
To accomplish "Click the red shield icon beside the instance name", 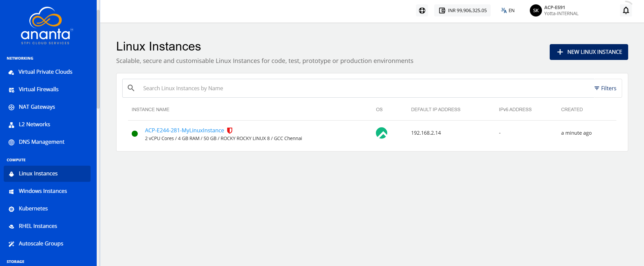I will [x=230, y=130].
